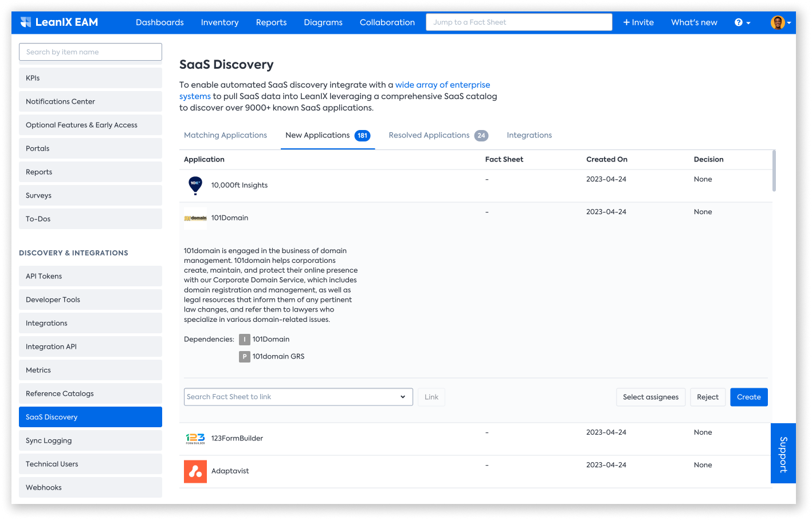Switch to the Integrations tab
The height and width of the screenshot is (520, 812).
(529, 135)
